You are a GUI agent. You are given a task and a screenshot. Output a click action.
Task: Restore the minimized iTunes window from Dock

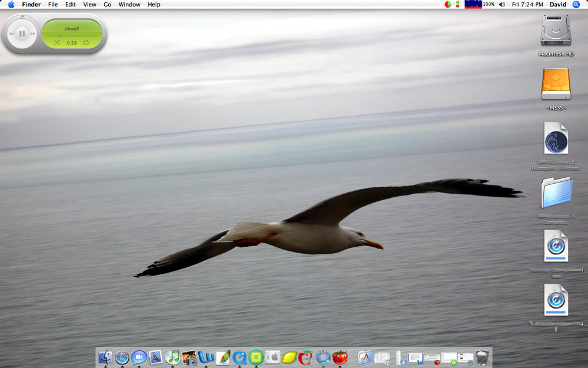coord(383,358)
